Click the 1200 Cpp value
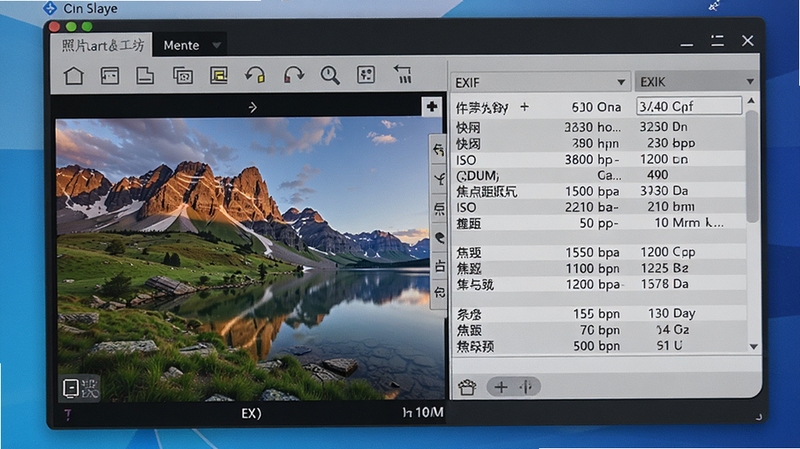The height and width of the screenshot is (449, 800). 668,252
